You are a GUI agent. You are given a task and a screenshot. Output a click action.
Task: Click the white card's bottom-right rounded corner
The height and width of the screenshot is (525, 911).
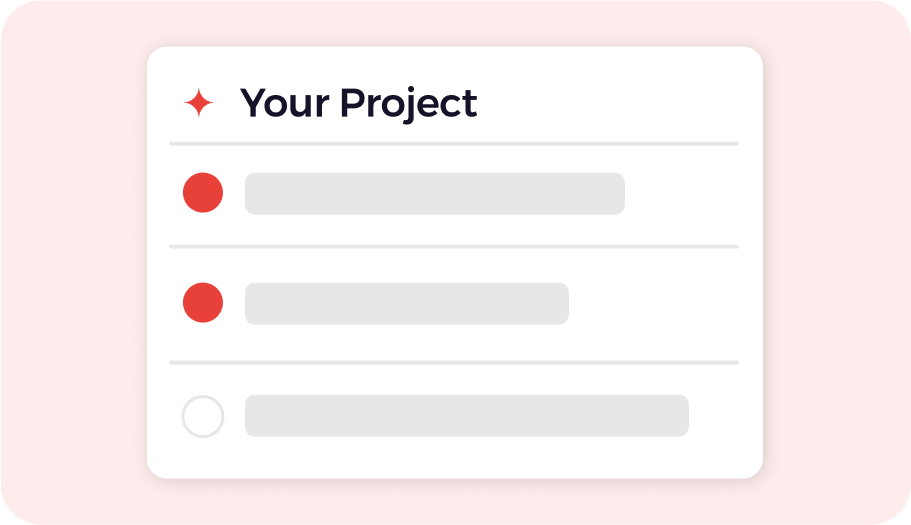[753, 469]
